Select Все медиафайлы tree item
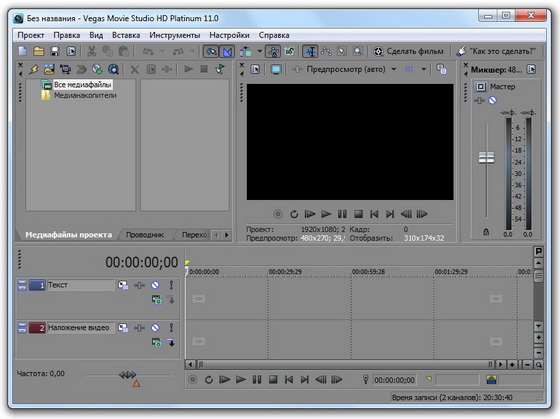Image resolution: width=560 pixels, height=419 pixels. [82, 85]
